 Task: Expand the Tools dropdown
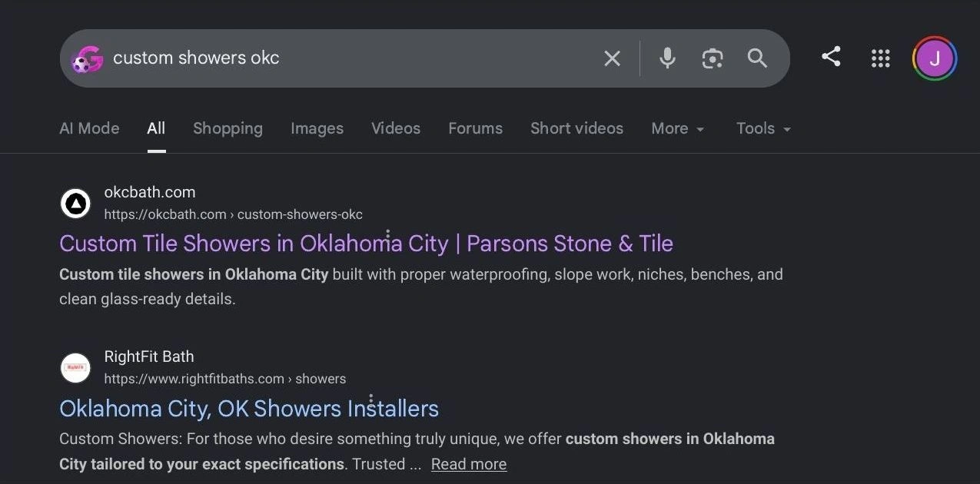tap(763, 128)
